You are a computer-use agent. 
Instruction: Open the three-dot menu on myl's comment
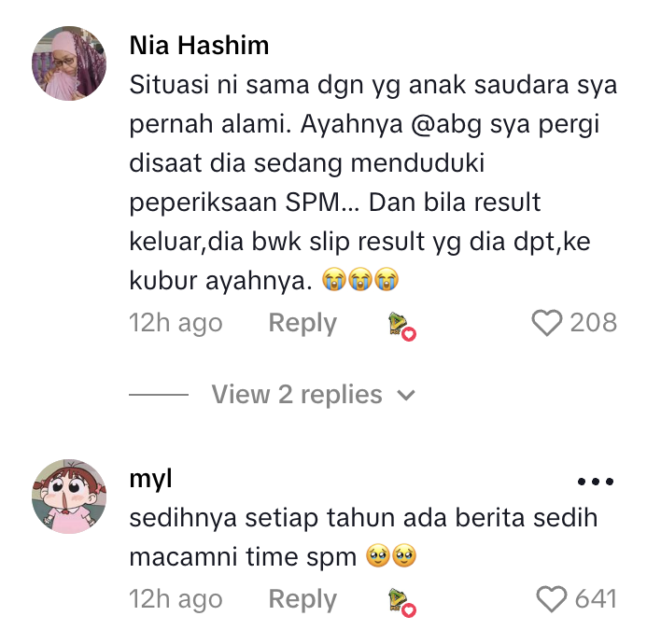596,482
